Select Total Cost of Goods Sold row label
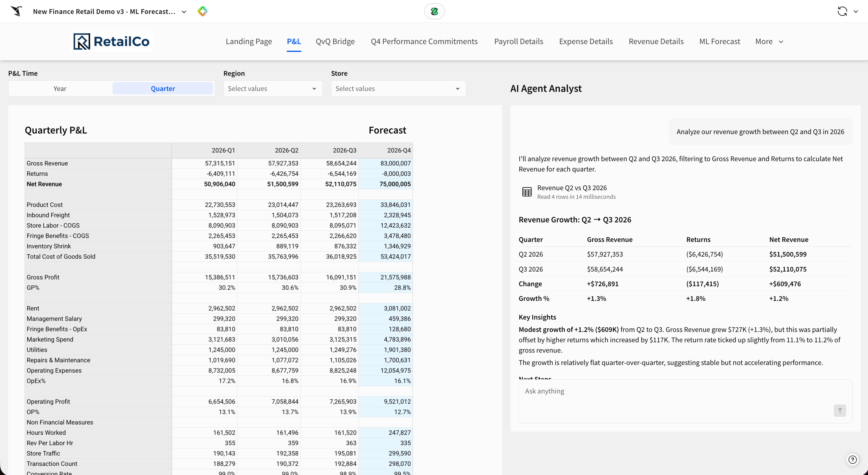The image size is (868, 475). point(61,257)
